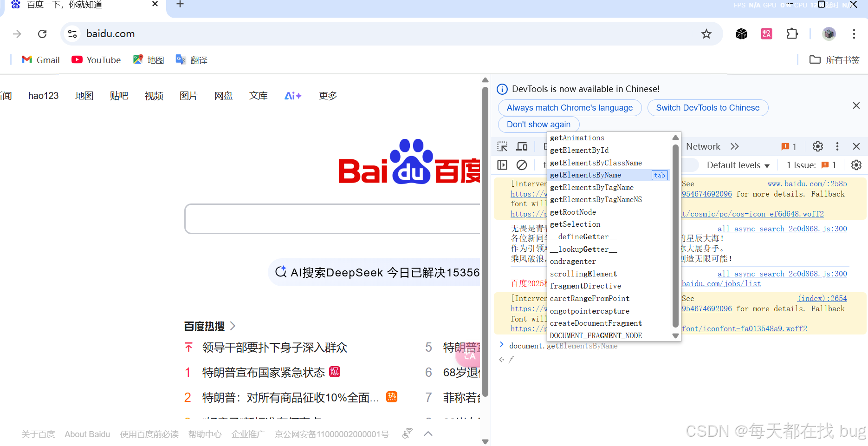The width and height of the screenshot is (868, 446).
Task: Clear the console with the ban icon
Action: coord(522,165)
